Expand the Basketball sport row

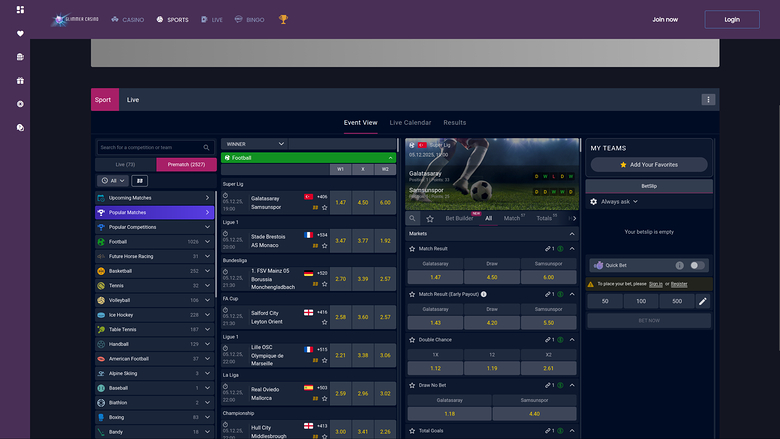tap(155, 271)
